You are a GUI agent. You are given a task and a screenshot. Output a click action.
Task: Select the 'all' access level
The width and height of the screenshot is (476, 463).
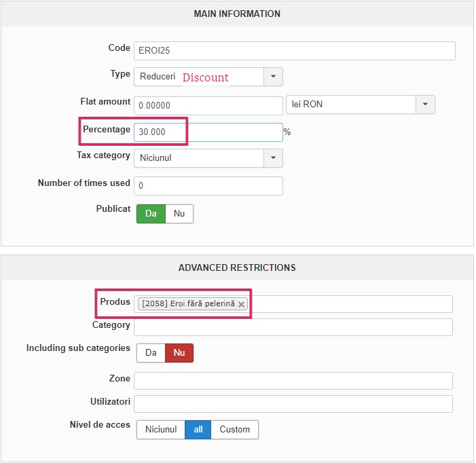pos(198,430)
